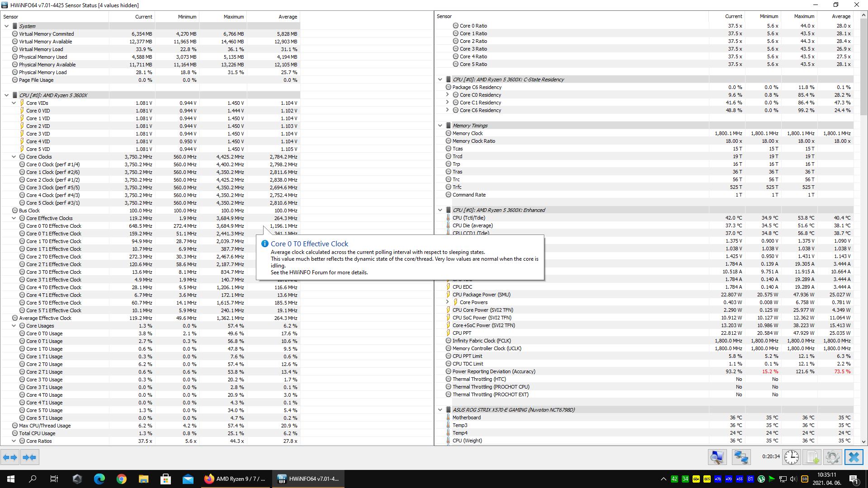Click the right panel Sensor column header
This screenshot has height=488, width=868.
(572, 16)
